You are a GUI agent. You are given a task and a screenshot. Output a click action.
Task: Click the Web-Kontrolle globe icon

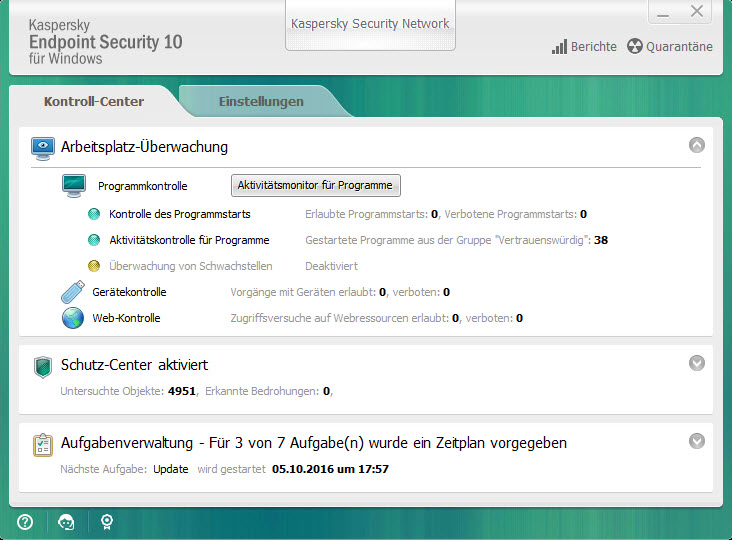pyautogui.click(x=73, y=318)
